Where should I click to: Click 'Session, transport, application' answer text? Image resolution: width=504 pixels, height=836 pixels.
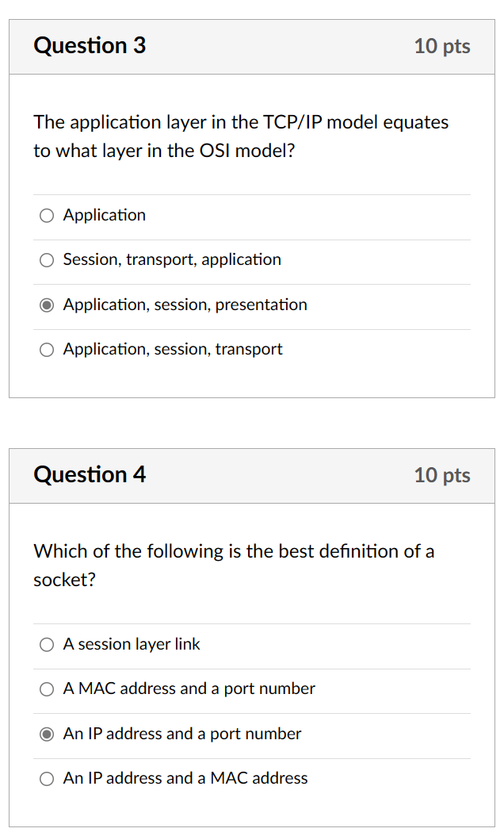pyautogui.click(x=172, y=259)
